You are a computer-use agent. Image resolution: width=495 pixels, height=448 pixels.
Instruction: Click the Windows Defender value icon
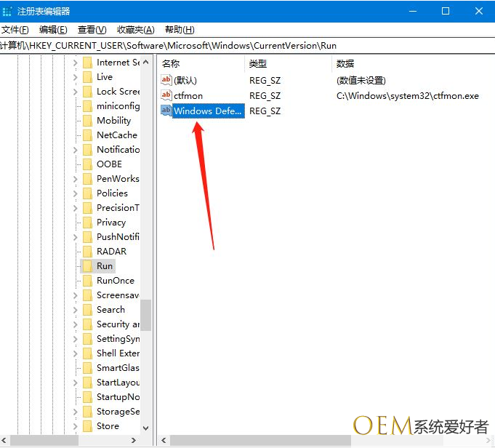pos(166,111)
